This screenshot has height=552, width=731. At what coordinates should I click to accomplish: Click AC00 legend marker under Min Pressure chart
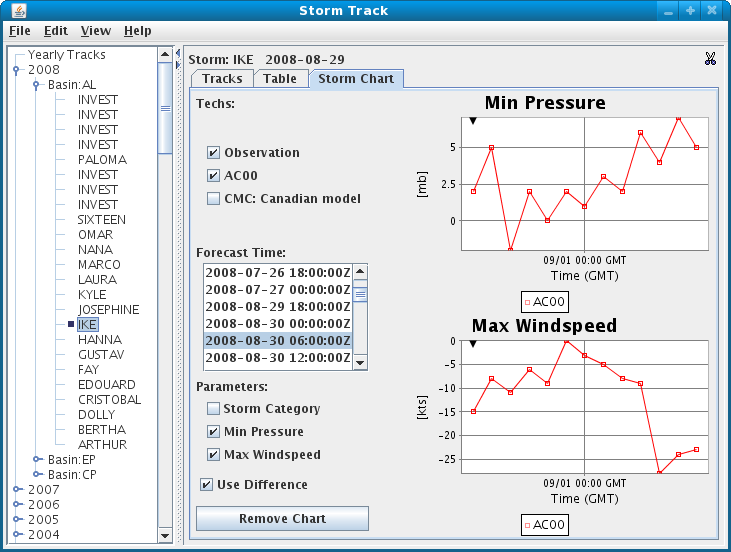(x=528, y=301)
